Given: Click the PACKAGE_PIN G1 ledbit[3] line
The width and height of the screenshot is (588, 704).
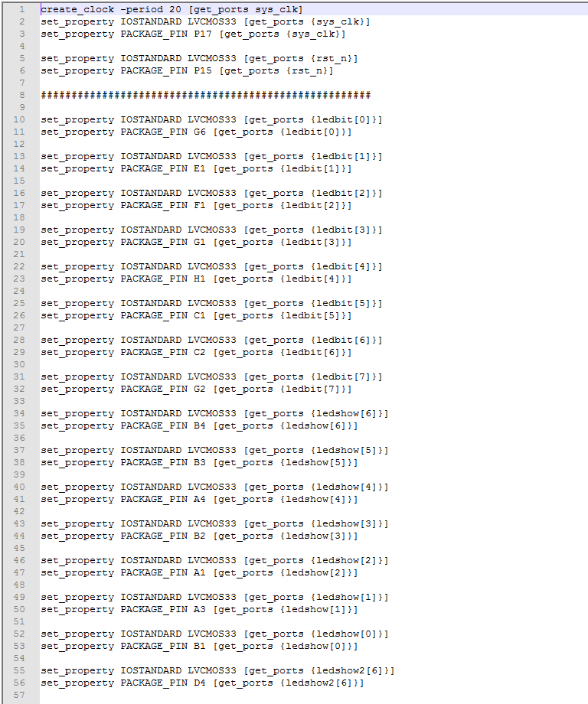Looking at the screenshot, I should pyautogui.click(x=196, y=242).
